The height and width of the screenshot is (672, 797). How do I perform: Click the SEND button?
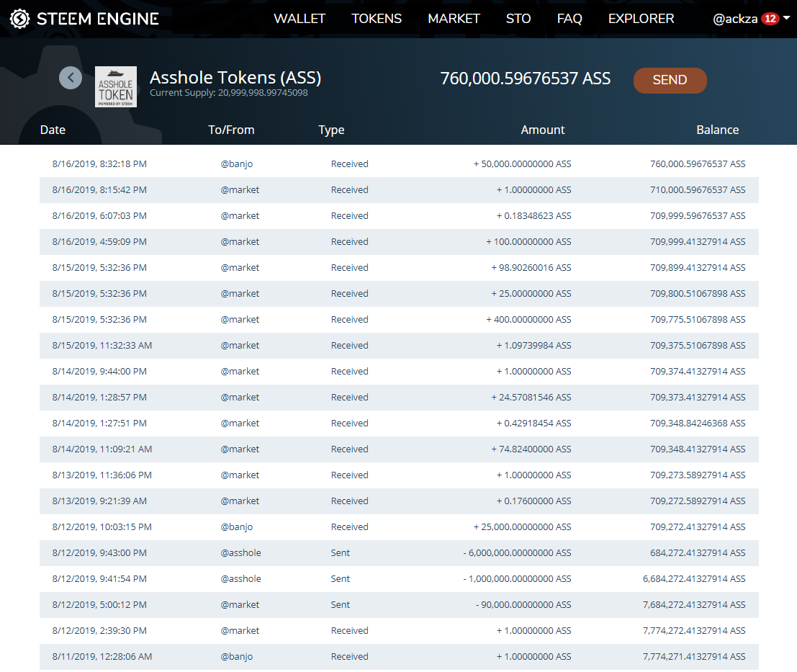click(670, 81)
